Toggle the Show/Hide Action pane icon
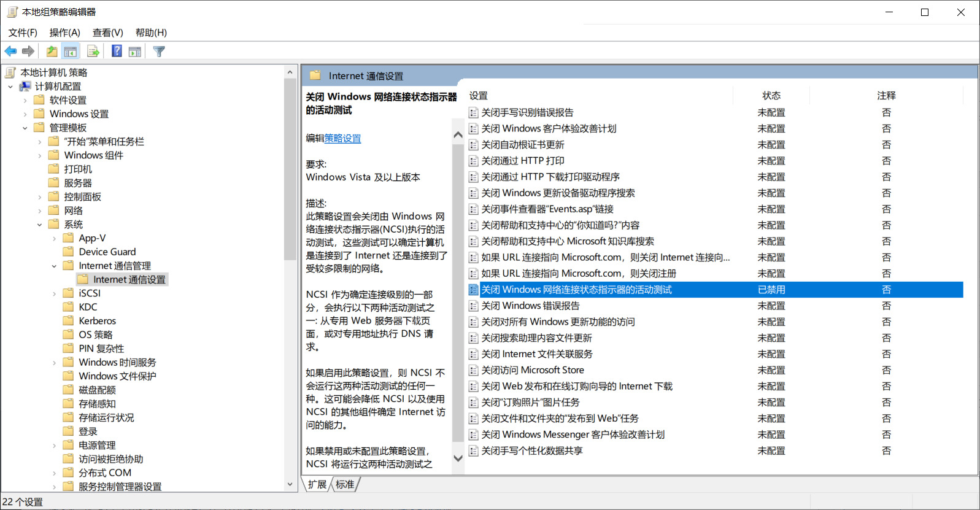The height and width of the screenshot is (510, 980). coord(135,52)
